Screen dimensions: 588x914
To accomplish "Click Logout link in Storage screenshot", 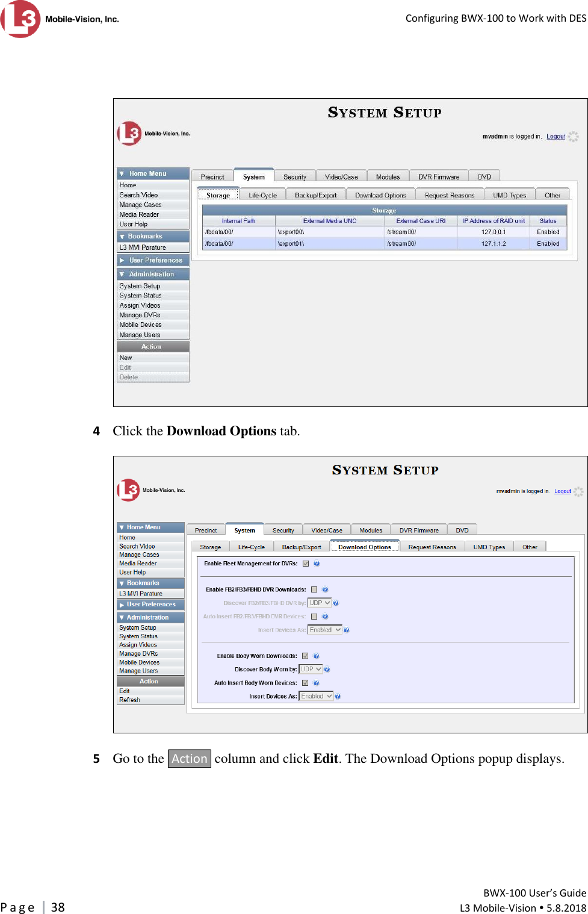I will point(556,137).
